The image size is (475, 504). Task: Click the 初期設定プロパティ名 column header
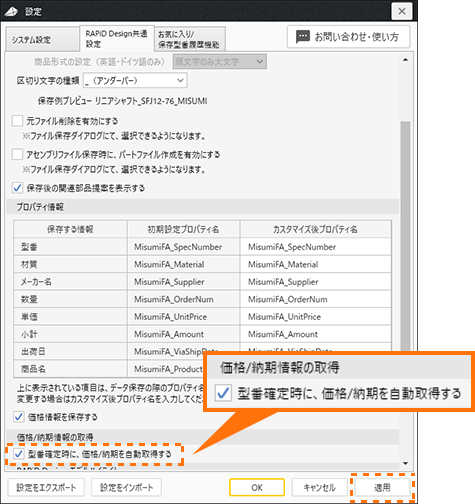[183, 229]
